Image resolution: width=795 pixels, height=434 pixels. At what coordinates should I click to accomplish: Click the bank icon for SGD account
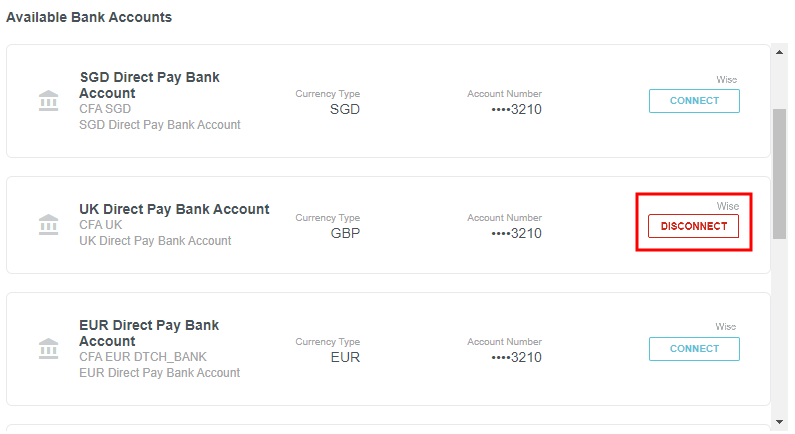pyautogui.click(x=48, y=101)
